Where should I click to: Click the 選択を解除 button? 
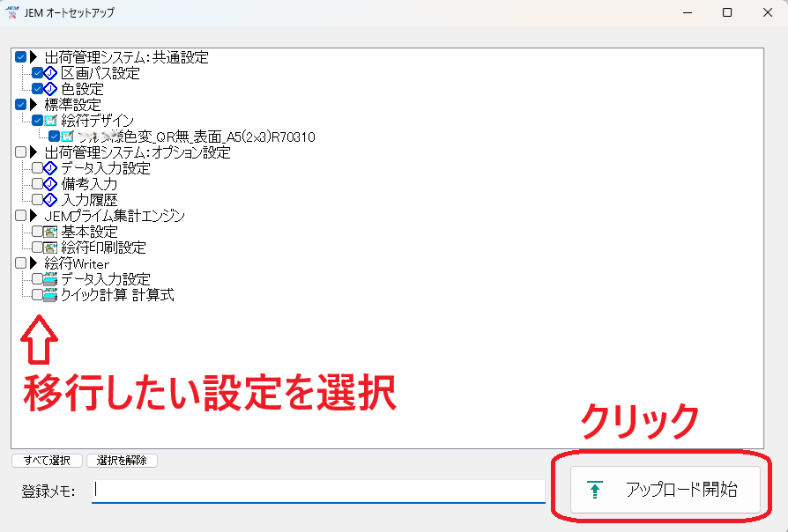[x=122, y=461]
